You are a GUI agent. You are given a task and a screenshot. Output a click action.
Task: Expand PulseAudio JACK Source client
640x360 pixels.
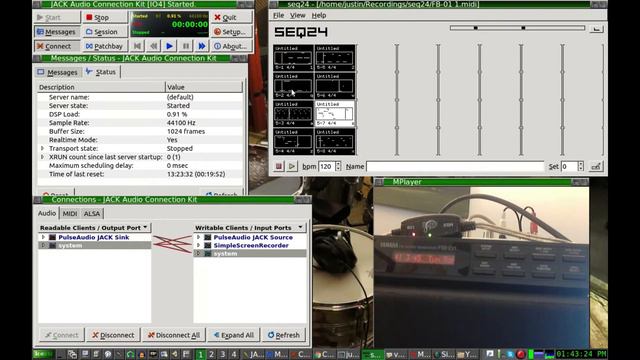198,237
